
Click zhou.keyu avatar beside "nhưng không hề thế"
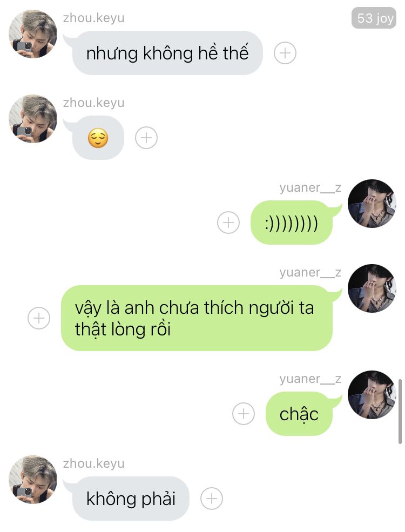pos(33,34)
